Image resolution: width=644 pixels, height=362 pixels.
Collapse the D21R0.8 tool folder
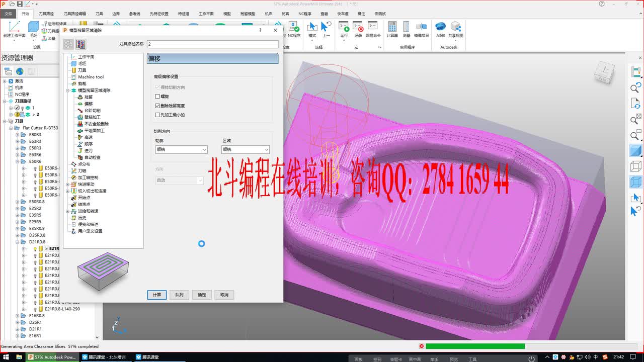point(17,242)
